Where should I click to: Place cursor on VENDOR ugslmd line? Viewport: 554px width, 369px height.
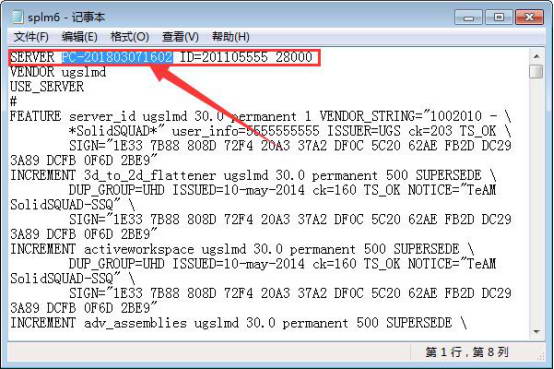(x=58, y=72)
